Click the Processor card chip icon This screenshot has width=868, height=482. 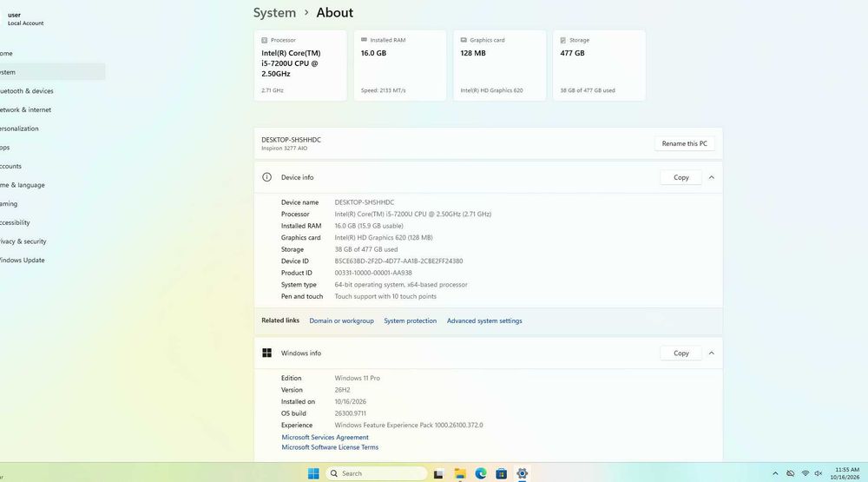point(264,40)
